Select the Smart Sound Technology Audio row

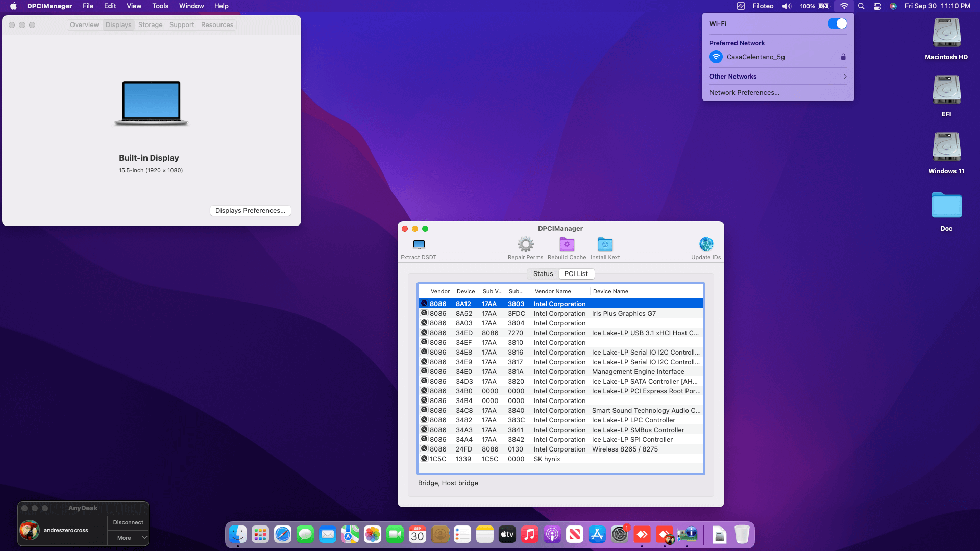[x=561, y=410]
